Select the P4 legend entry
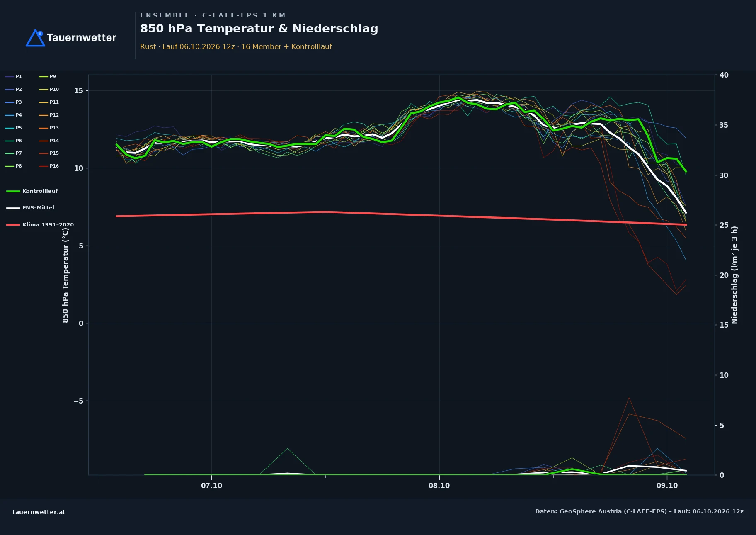The image size is (756, 535). click(14, 115)
